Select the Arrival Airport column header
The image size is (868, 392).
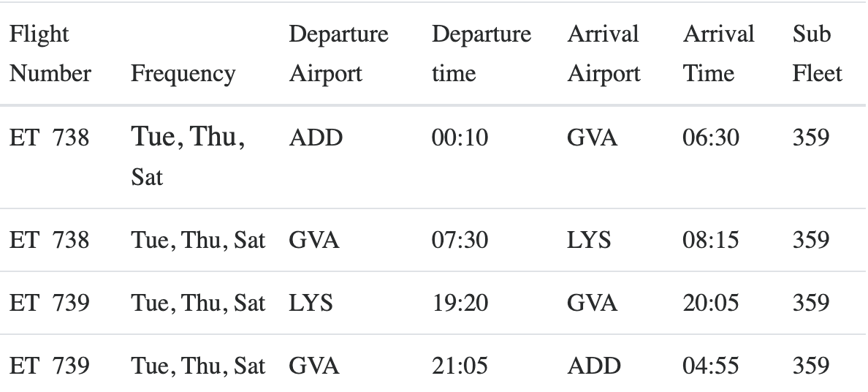click(604, 54)
